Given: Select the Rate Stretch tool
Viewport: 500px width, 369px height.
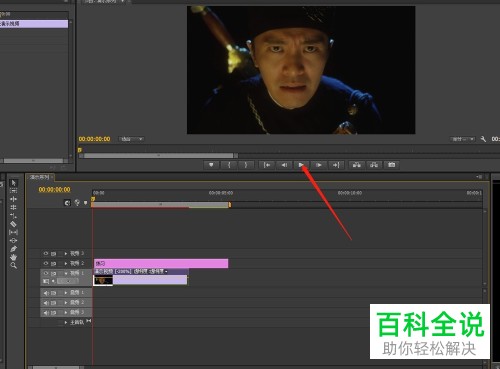Looking at the screenshot, I should (x=13, y=216).
